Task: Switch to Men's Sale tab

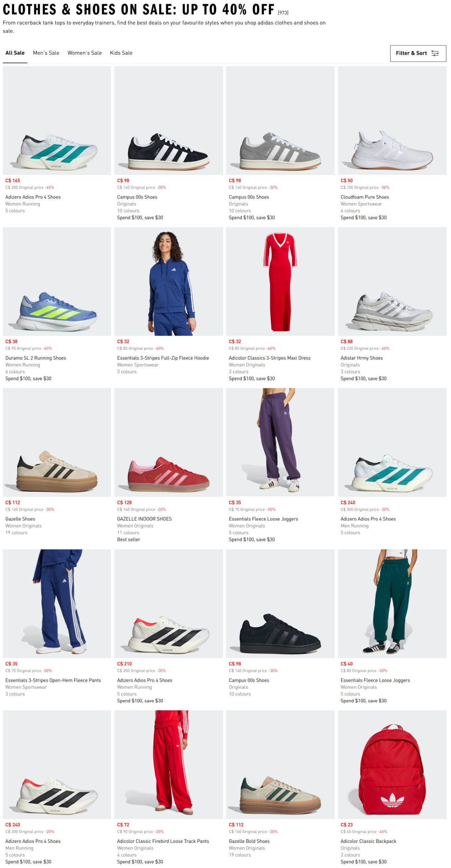Action: pyautogui.click(x=46, y=53)
